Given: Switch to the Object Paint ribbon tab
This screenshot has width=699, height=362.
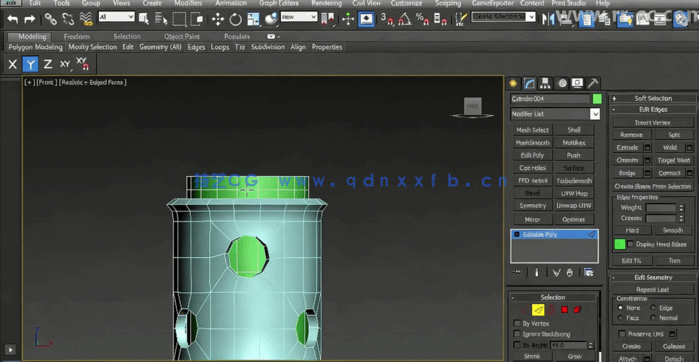Looking at the screenshot, I should [182, 37].
